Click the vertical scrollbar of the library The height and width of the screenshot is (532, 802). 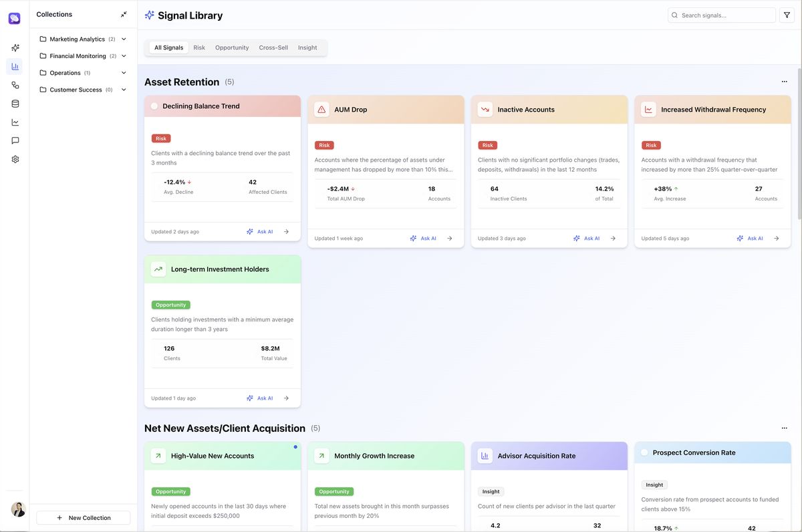799,144
